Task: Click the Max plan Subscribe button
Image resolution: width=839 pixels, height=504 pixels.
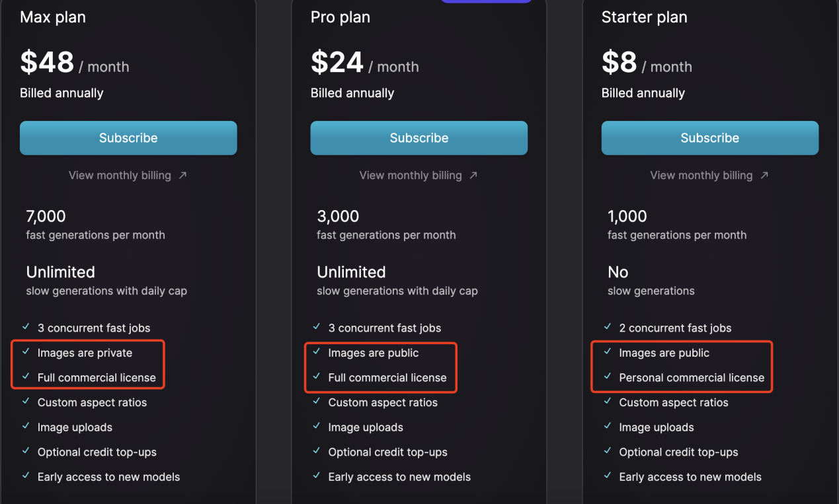Action: [128, 138]
